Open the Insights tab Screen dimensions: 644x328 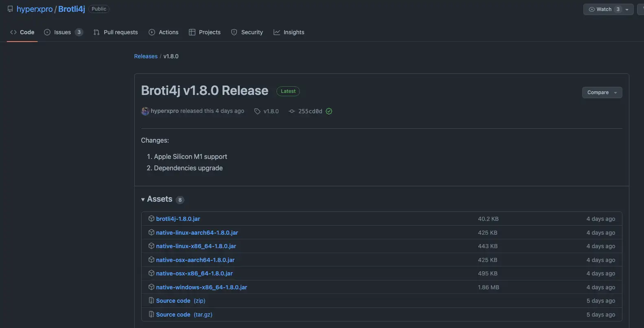point(289,32)
